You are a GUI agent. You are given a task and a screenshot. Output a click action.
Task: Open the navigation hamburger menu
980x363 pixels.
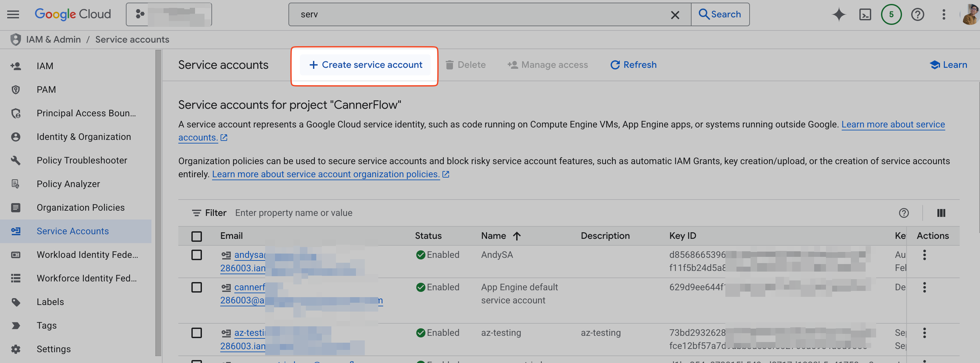(x=12, y=14)
